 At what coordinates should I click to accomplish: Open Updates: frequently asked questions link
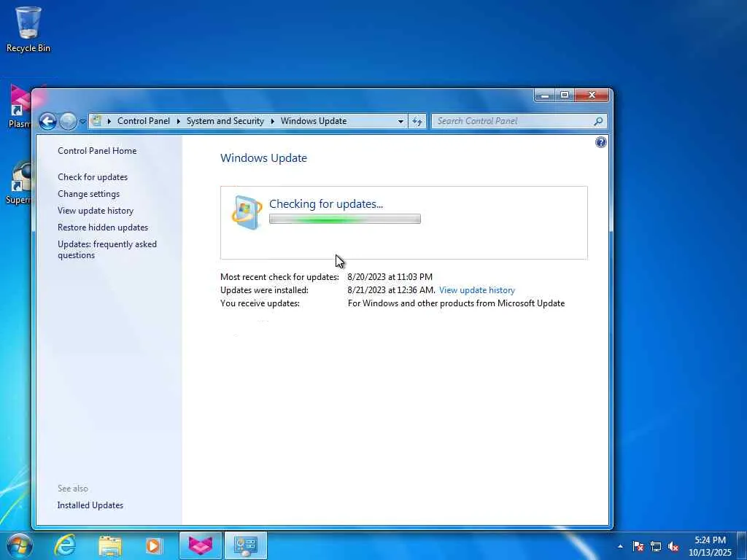[107, 249]
